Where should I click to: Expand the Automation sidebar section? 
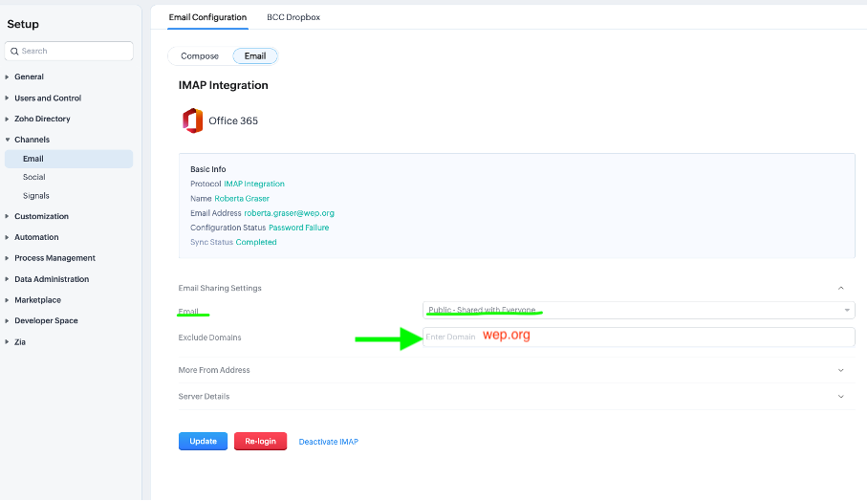tap(36, 237)
